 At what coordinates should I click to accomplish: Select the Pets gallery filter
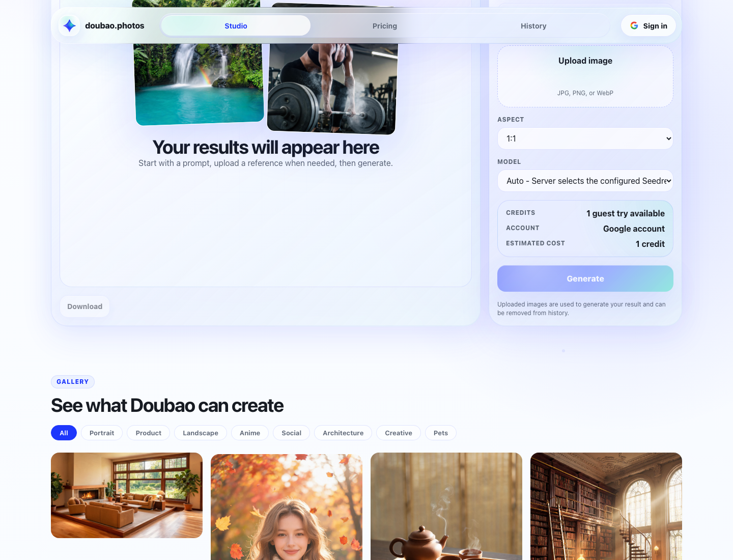pos(441,433)
